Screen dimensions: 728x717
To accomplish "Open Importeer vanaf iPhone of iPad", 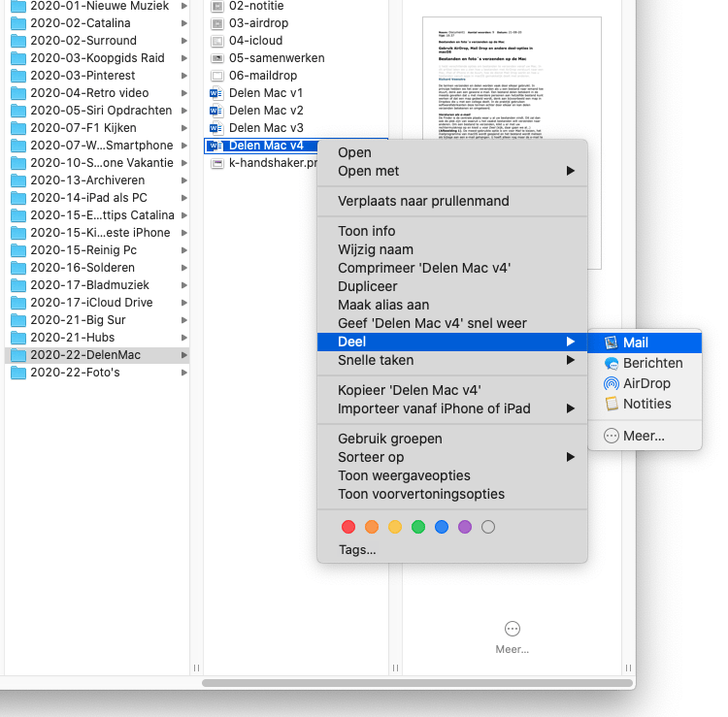I will point(452,408).
